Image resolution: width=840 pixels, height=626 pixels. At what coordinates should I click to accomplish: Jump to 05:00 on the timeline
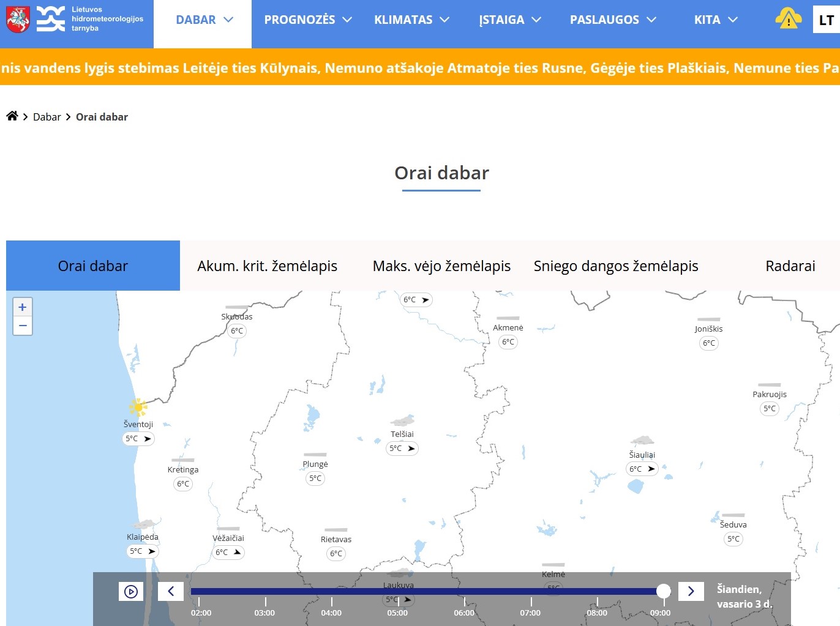point(397,613)
